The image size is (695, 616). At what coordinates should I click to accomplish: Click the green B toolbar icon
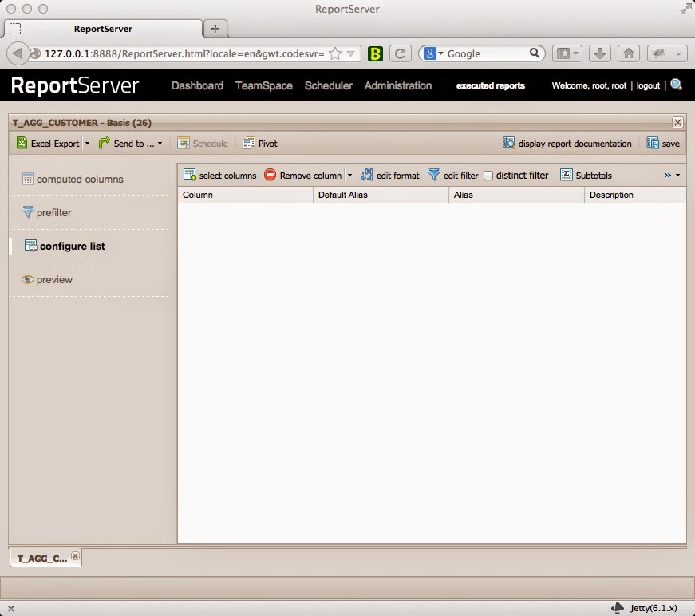pyautogui.click(x=375, y=53)
